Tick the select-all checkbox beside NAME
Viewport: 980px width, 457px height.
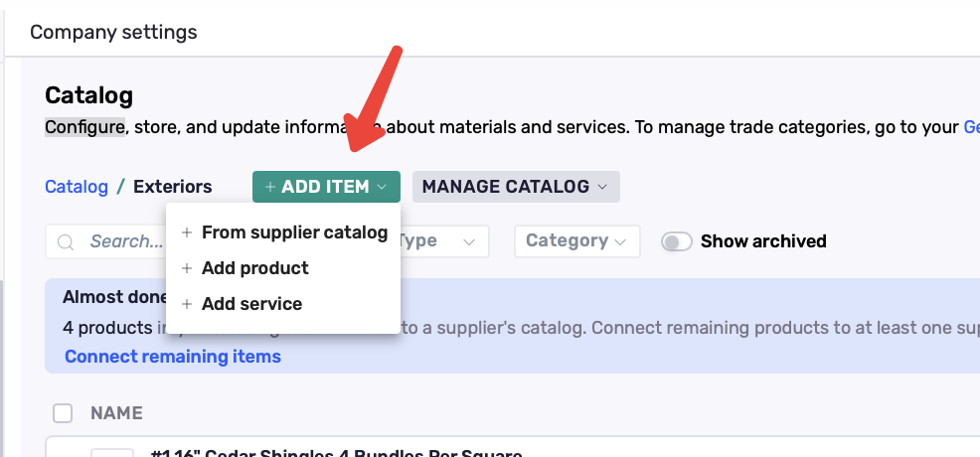(63, 413)
